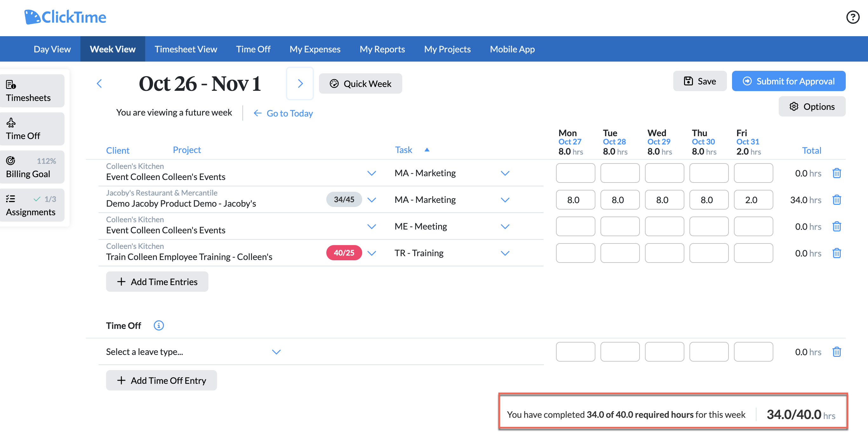Open Billing Goal sidebar panel
This screenshot has height=440, width=868.
click(32, 167)
